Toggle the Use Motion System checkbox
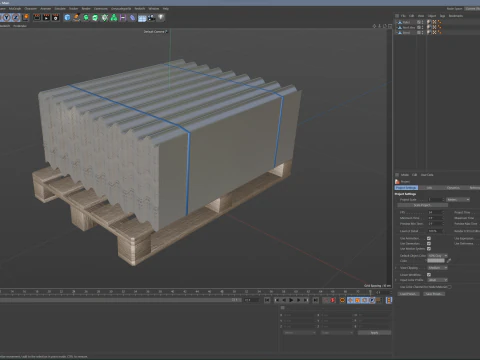This screenshot has height=360, width=480. tap(429, 249)
